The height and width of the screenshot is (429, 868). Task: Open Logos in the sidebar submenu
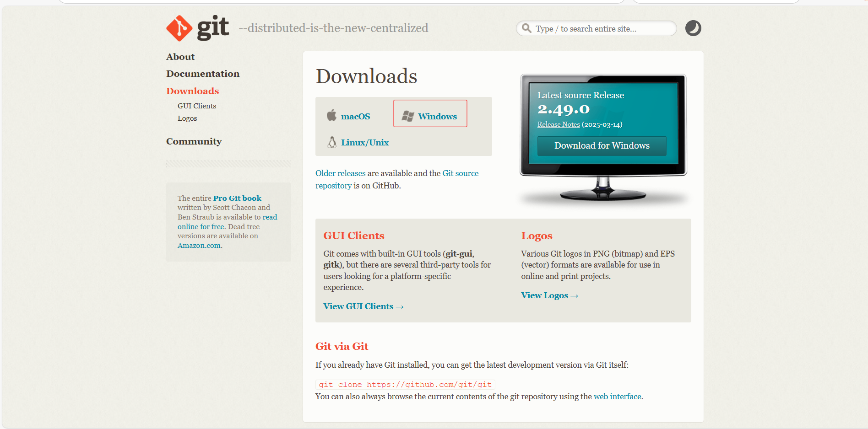point(187,118)
